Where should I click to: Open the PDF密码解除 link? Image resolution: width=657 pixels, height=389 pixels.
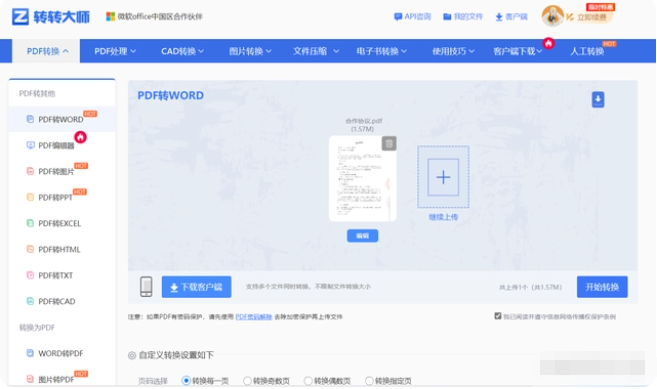(x=254, y=316)
